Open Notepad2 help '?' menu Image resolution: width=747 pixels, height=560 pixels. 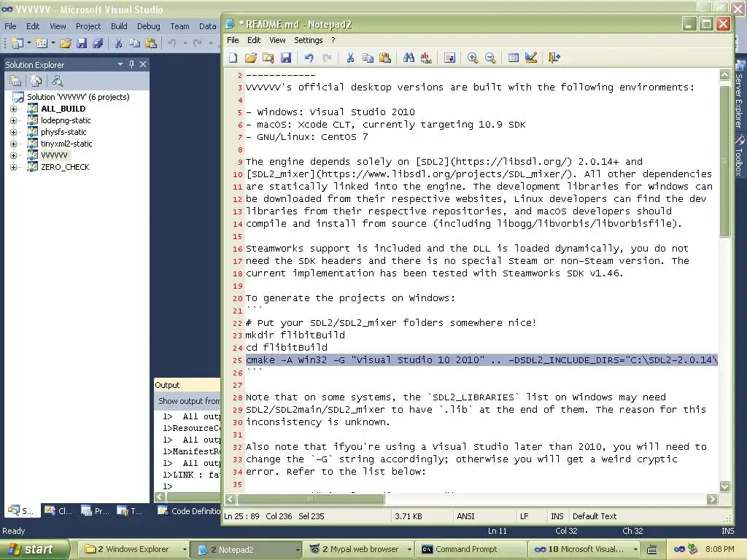coord(333,40)
